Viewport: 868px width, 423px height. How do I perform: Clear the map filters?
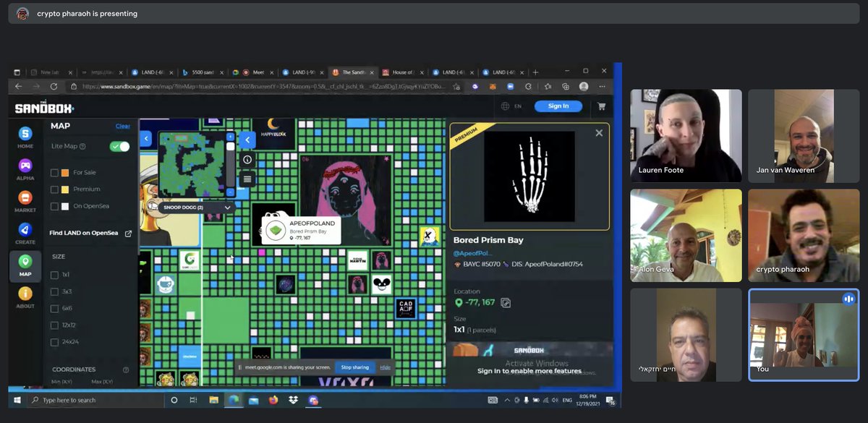(123, 126)
